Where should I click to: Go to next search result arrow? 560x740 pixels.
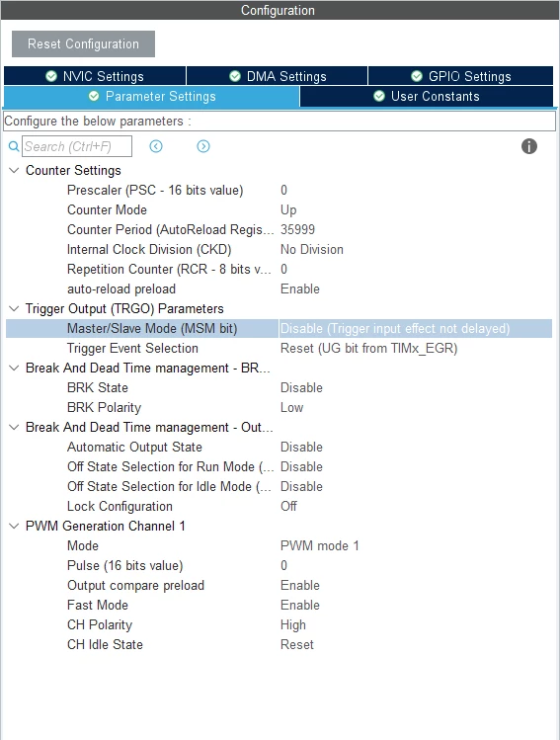[203, 146]
